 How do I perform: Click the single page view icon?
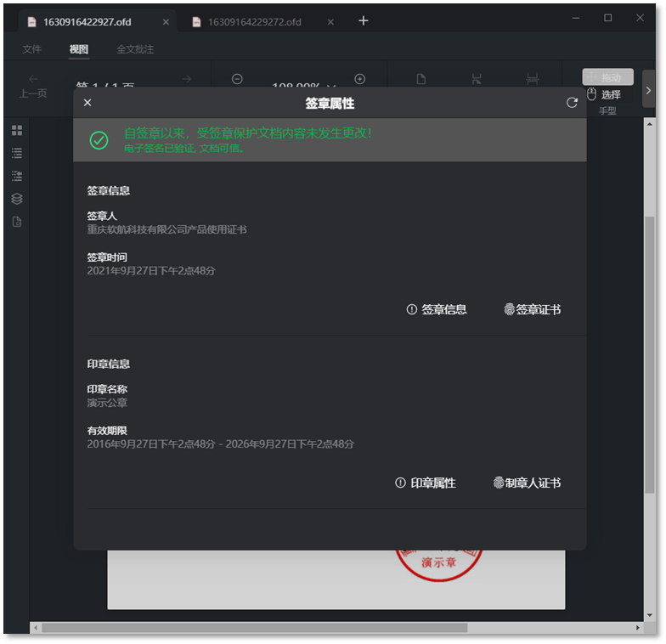click(x=421, y=79)
